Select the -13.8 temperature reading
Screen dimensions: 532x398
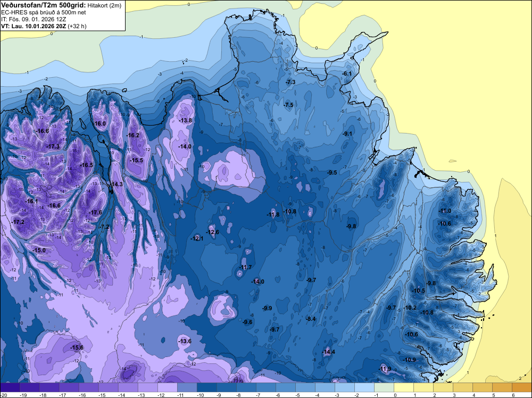coord(185,120)
